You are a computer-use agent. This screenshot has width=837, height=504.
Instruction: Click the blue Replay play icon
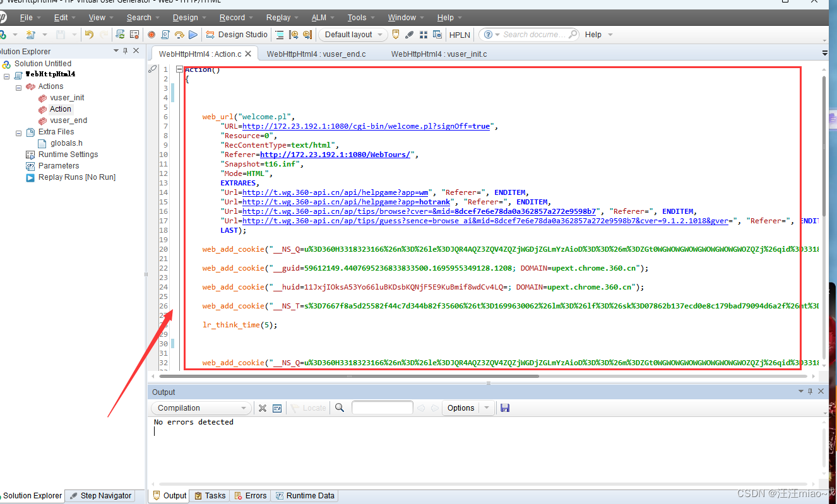(193, 35)
